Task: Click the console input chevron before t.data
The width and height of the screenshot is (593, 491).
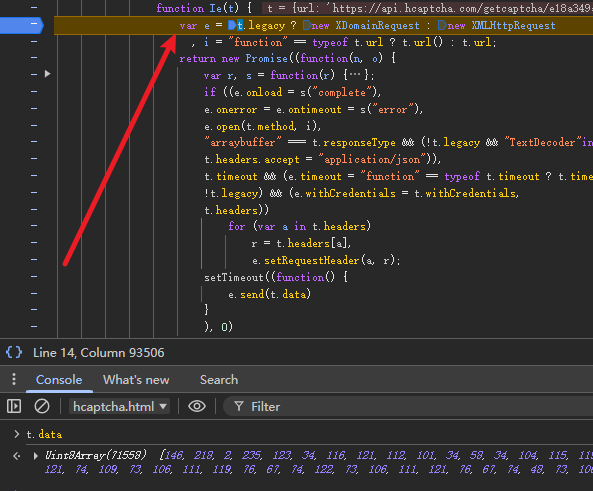Action: tap(16, 434)
